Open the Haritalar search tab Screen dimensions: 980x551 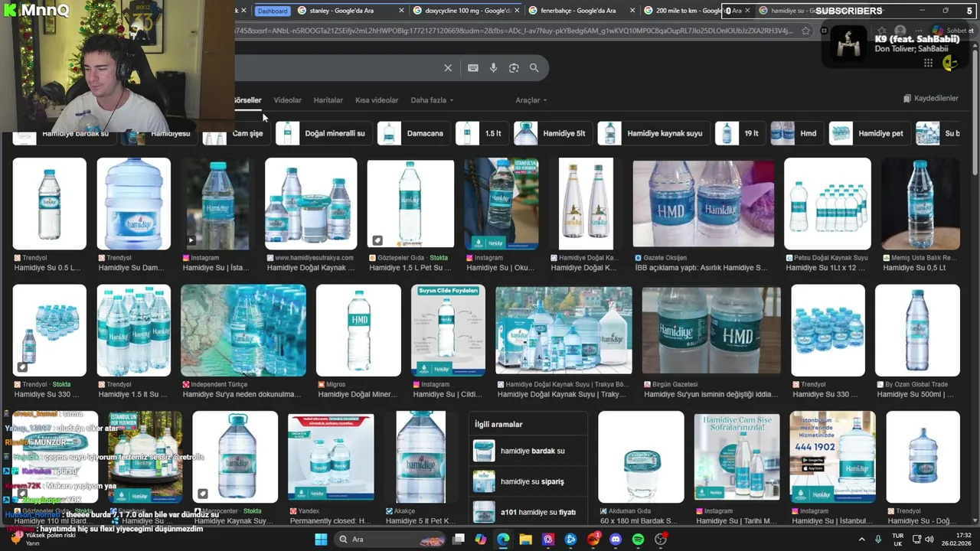(328, 100)
